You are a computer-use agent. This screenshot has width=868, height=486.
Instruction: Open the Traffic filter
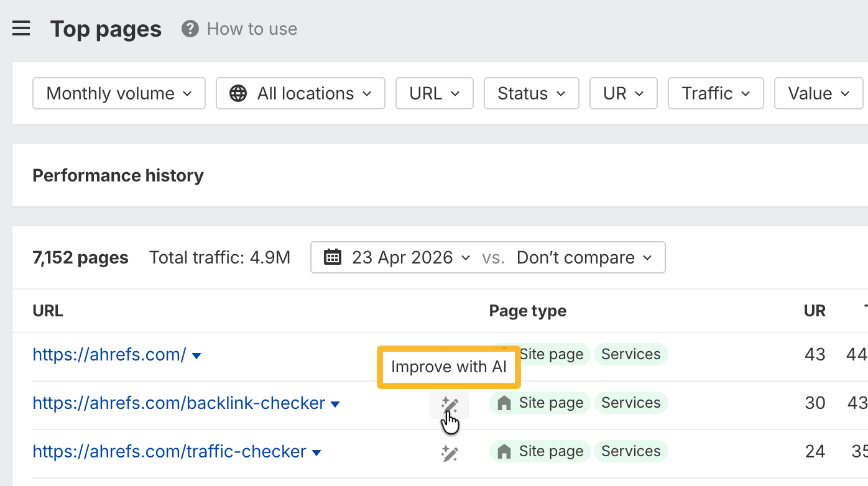tap(715, 93)
